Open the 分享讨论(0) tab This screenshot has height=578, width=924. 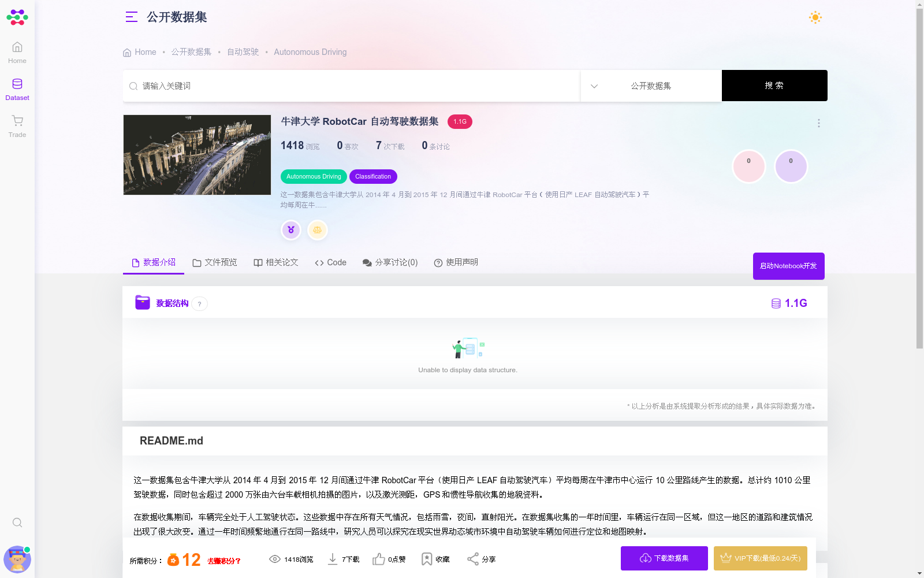[390, 262]
